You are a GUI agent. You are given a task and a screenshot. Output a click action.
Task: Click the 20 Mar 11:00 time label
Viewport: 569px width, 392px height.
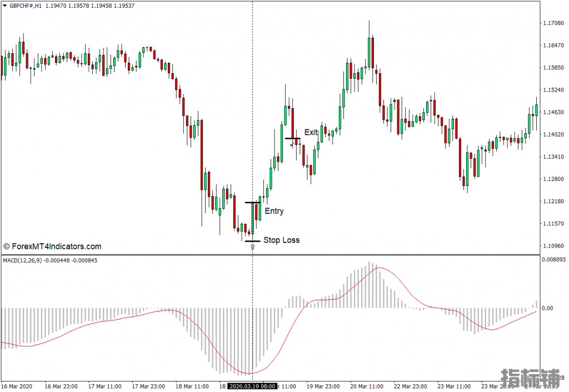click(367, 386)
